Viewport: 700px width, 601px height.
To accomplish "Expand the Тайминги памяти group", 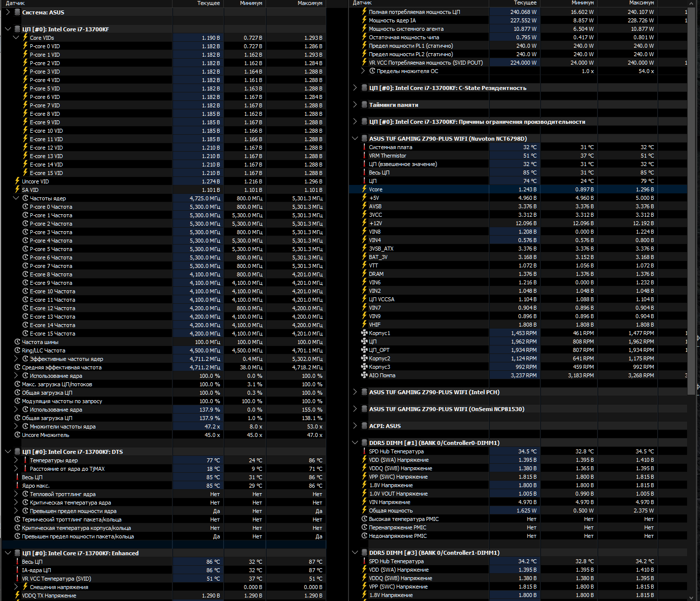I will click(355, 104).
